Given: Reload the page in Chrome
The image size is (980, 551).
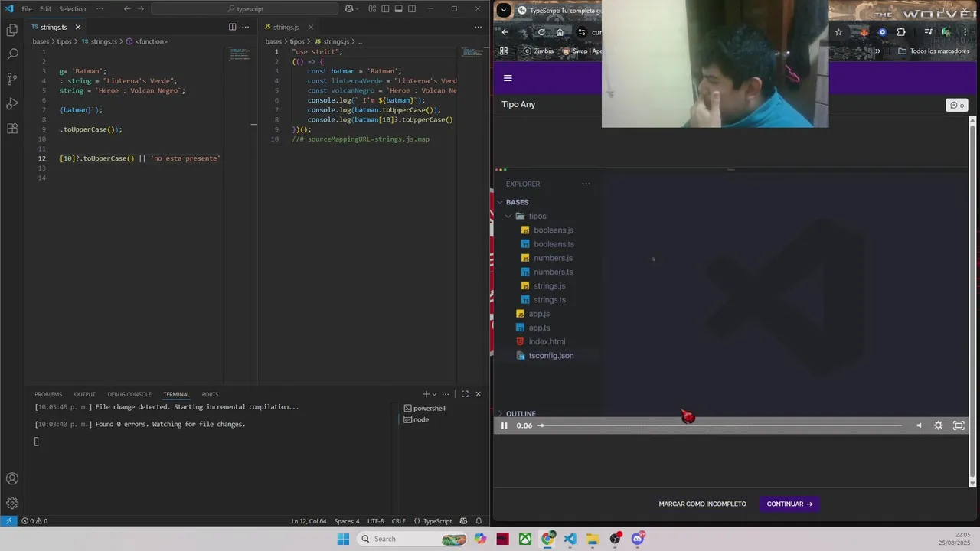Looking at the screenshot, I should (x=541, y=32).
